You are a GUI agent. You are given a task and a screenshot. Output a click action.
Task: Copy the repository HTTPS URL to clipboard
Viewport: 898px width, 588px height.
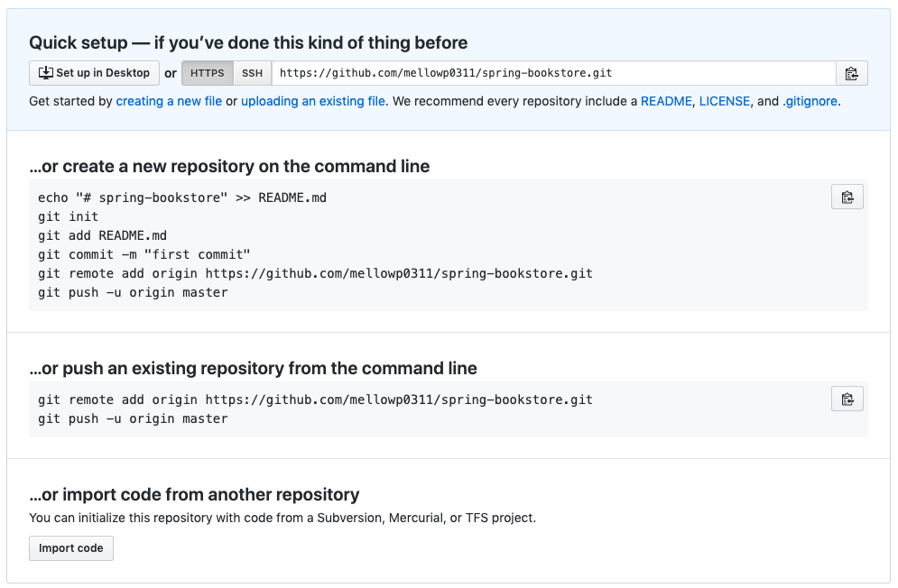[851, 73]
